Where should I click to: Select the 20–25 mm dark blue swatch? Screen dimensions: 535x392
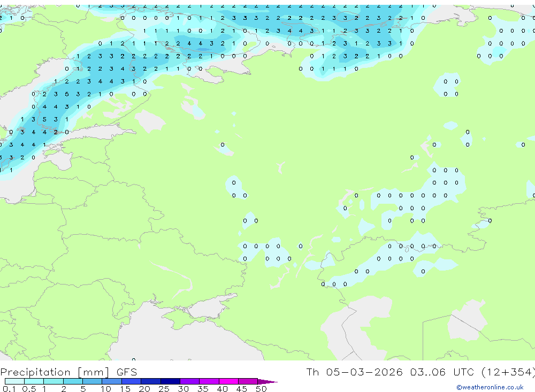tap(151, 381)
